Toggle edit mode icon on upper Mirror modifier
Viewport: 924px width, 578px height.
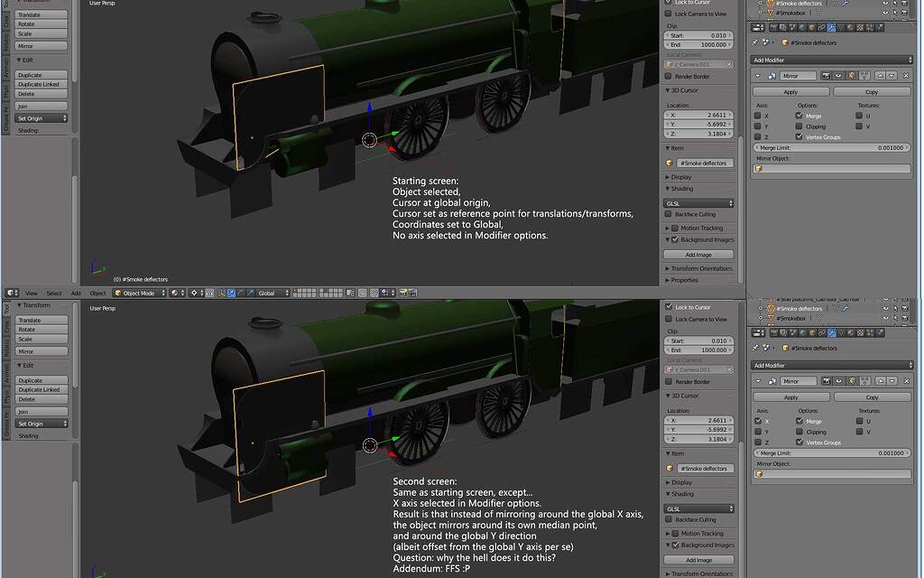coord(851,76)
